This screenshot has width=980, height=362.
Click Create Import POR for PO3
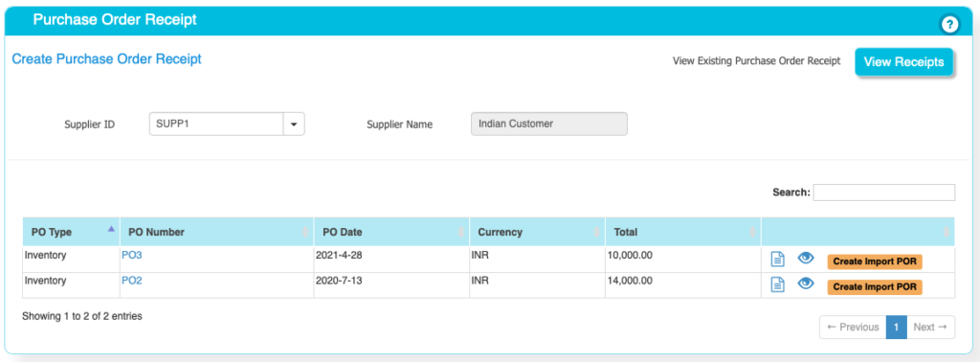point(875,261)
